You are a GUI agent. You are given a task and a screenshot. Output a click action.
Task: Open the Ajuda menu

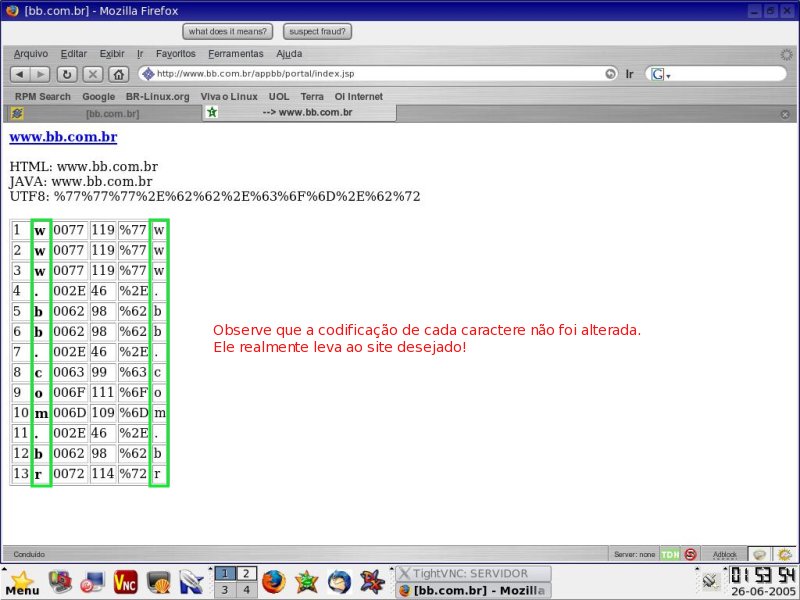click(289, 54)
